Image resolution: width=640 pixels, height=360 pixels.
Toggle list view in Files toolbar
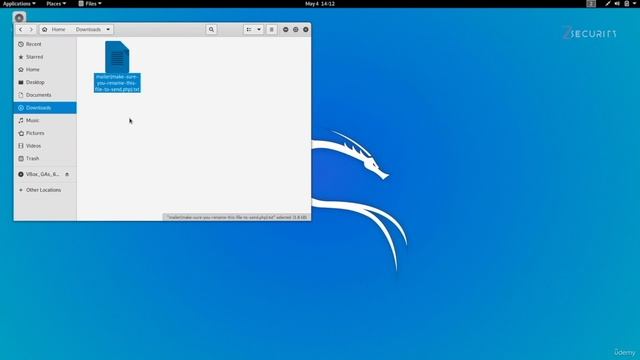tap(249, 29)
